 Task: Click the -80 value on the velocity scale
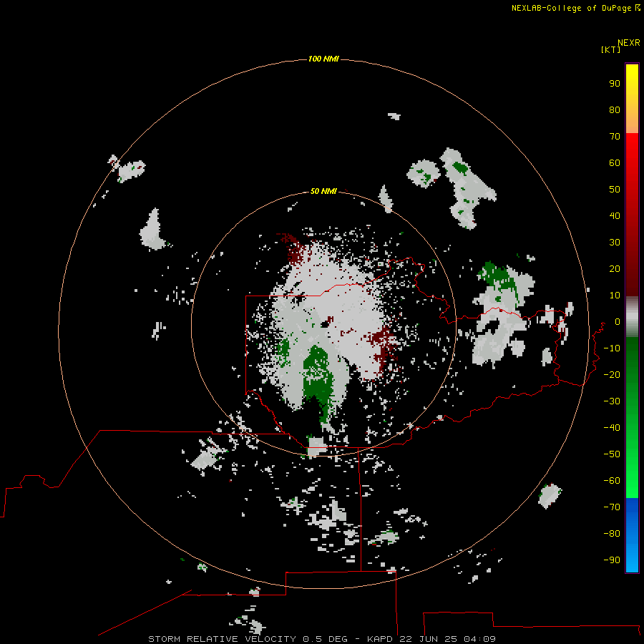click(612, 534)
